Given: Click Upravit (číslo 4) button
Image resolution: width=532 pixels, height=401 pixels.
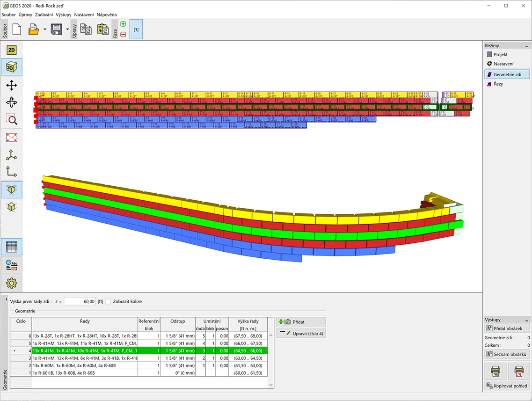Looking at the screenshot, I should coord(301,334).
